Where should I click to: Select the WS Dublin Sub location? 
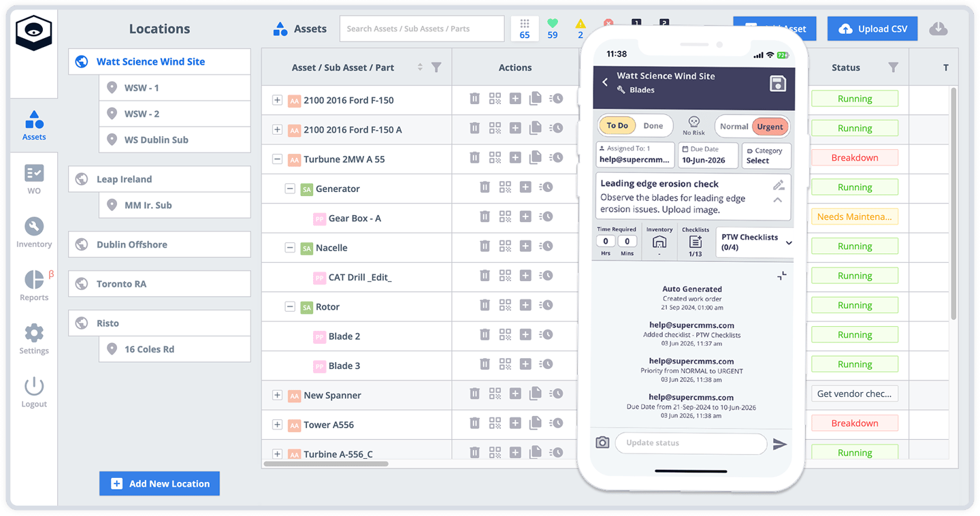175,140
